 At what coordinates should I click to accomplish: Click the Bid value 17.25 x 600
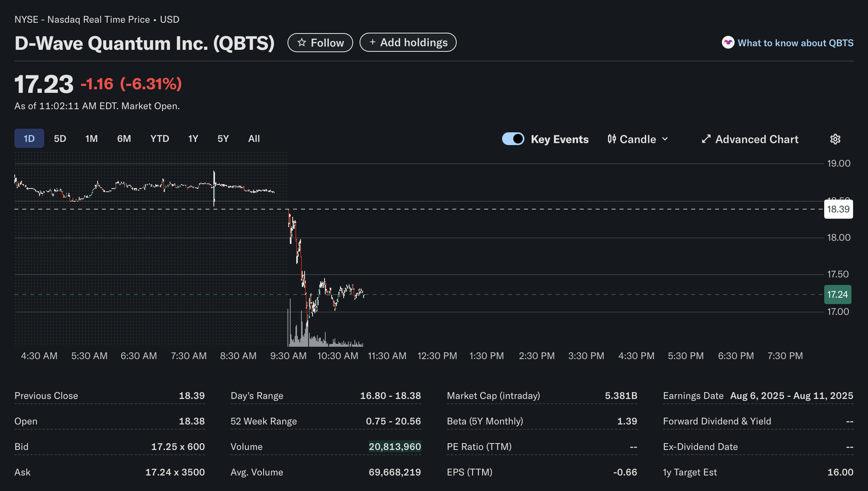178,447
